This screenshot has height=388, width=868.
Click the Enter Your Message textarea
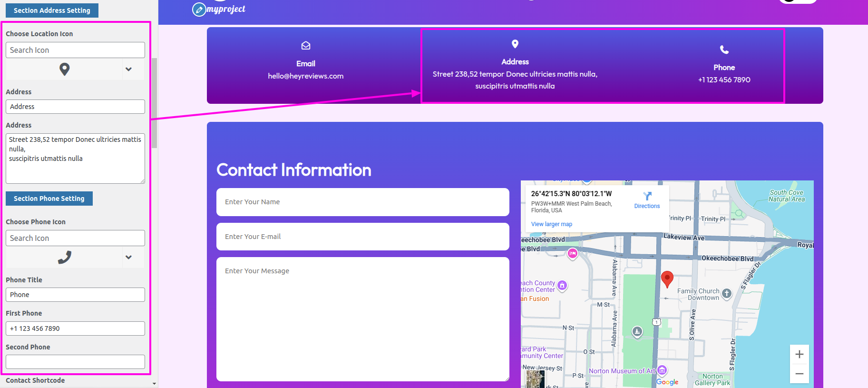(362, 319)
